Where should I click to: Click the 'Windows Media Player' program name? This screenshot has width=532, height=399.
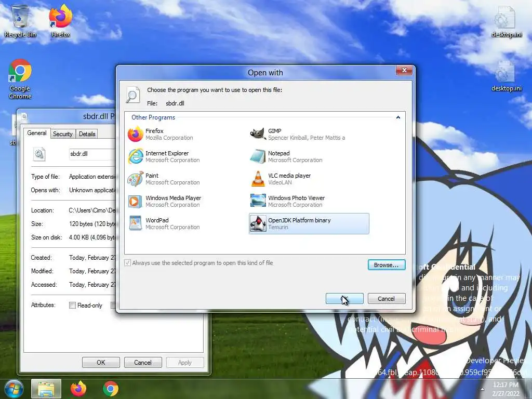[x=174, y=198]
